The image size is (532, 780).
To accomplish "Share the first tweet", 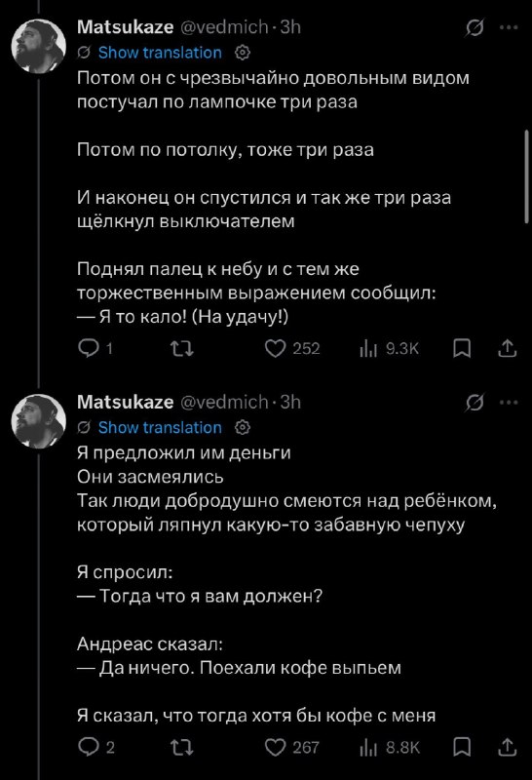I will 507,348.
